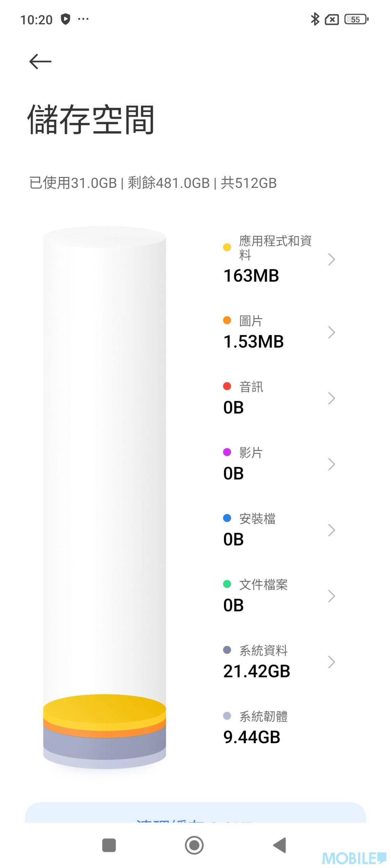Viewport: 391px width, 868px height.
Task: Tap the battery indicator showing 55
Action: click(x=356, y=19)
